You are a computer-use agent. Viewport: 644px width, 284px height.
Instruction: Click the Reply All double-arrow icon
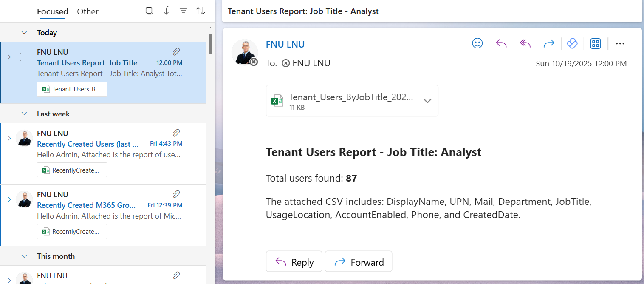coord(525,43)
